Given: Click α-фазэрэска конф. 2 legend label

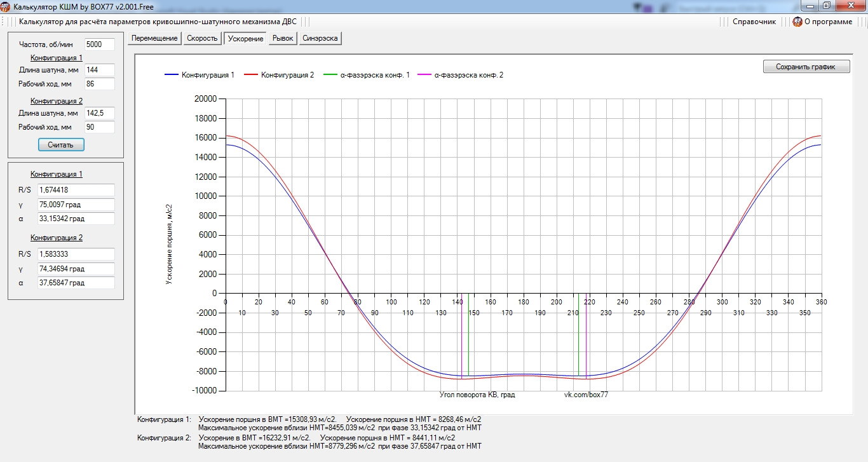Looking at the screenshot, I should click(x=469, y=75).
